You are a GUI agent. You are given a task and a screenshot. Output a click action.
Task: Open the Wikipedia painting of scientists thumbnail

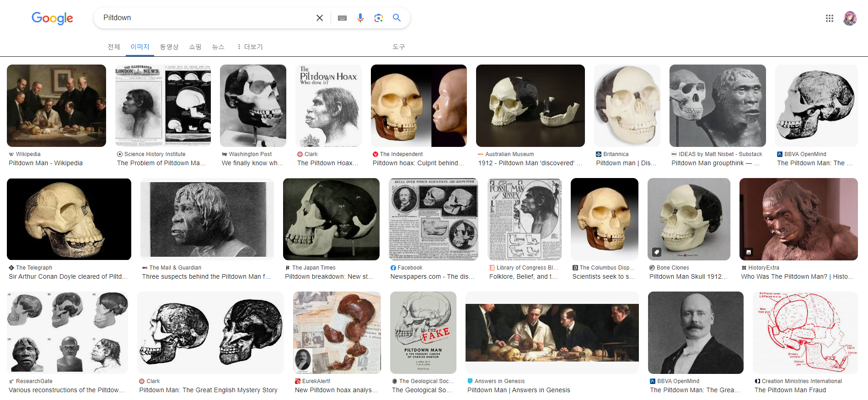[56, 106]
